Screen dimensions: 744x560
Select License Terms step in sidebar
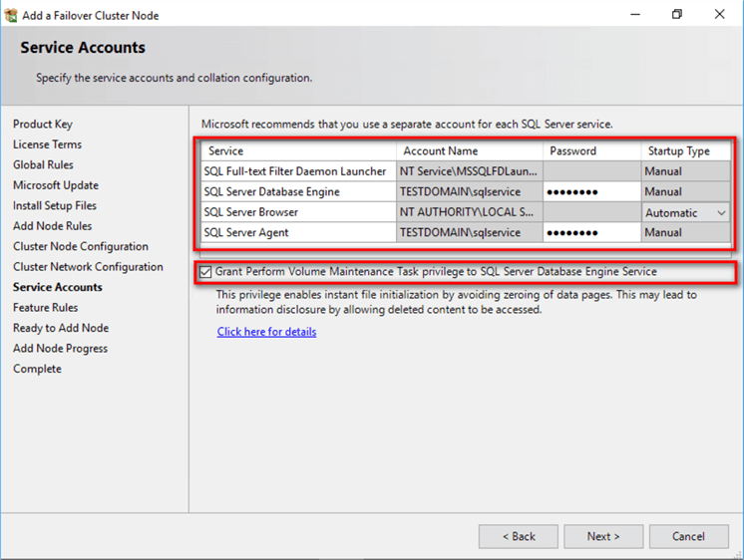[x=48, y=144]
